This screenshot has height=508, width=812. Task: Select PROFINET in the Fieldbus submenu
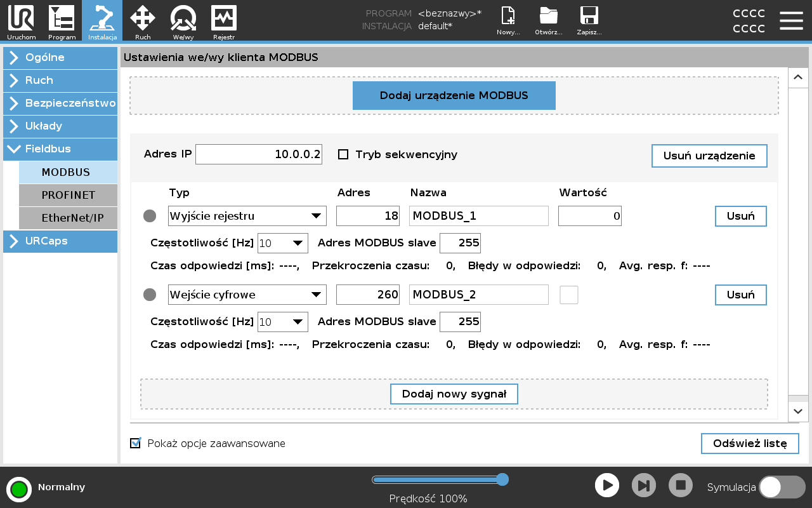(68, 196)
